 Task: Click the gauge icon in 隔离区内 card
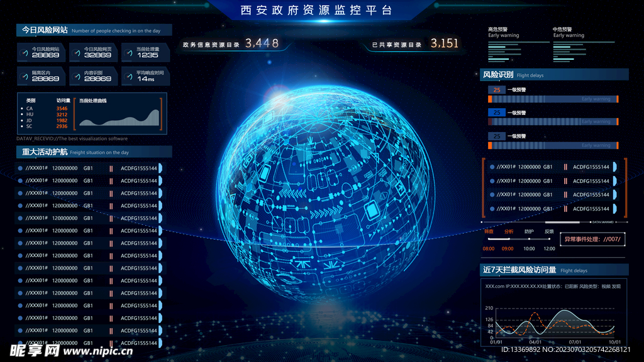(25, 77)
